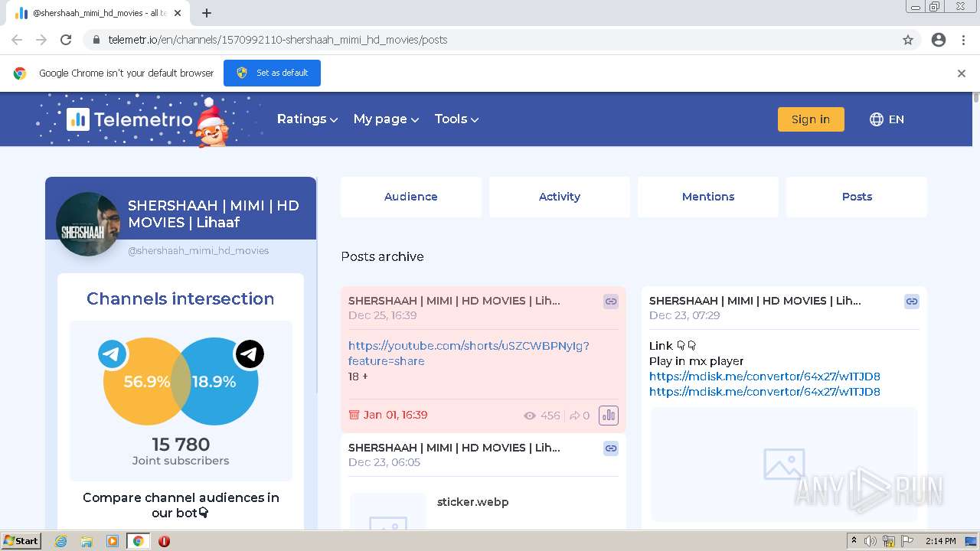980x551 pixels.
Task: Click the blue Telegram icon on yellow circle
Action: (x=113, y=354)
